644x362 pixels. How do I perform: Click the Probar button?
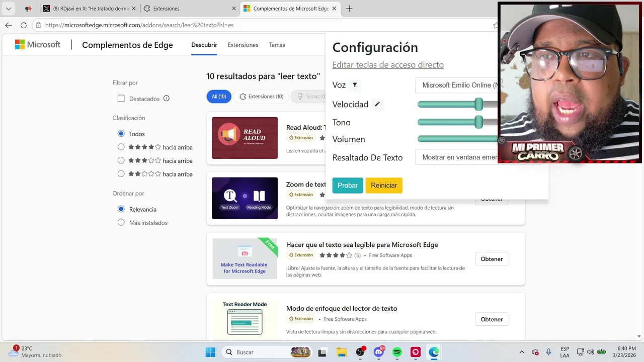click(x=348, y=186)
